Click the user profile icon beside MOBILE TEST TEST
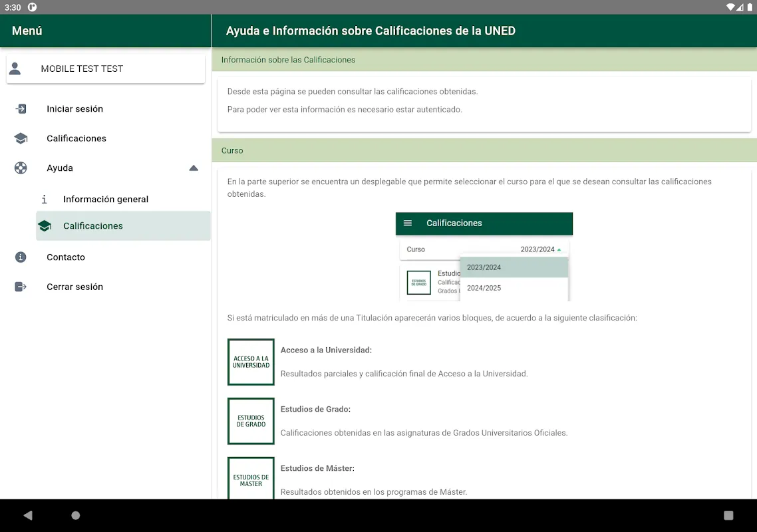This screenshot has width=757, height=532. click(x=15, y=68)
